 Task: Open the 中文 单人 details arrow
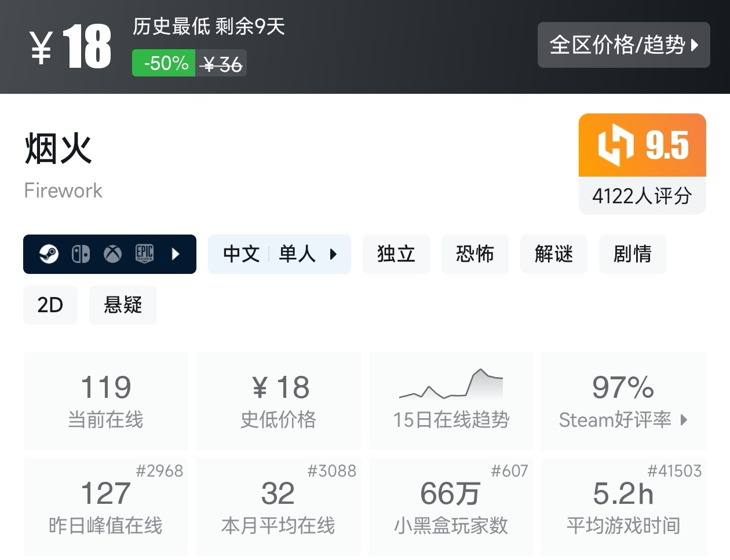(x=333, y=254)
